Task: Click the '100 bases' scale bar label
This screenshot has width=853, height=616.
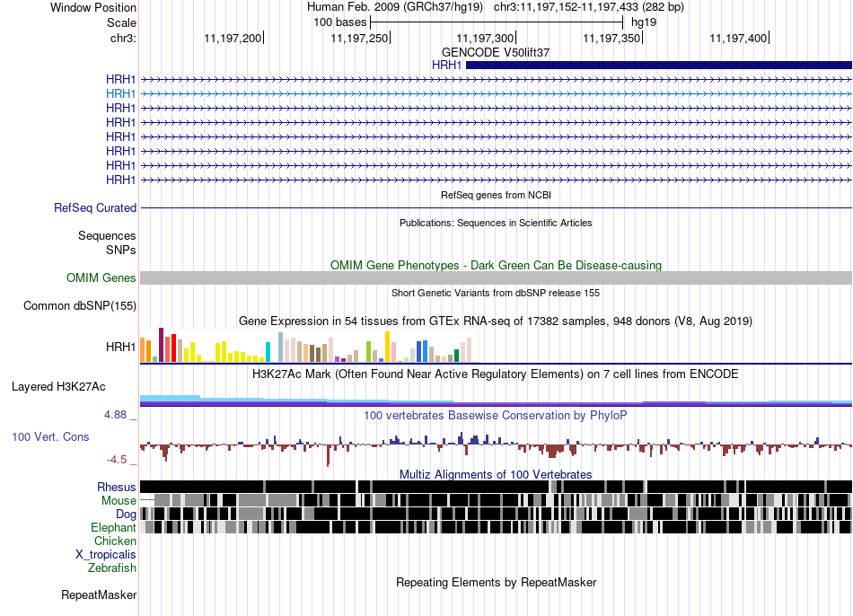Action: click(340, 22)
